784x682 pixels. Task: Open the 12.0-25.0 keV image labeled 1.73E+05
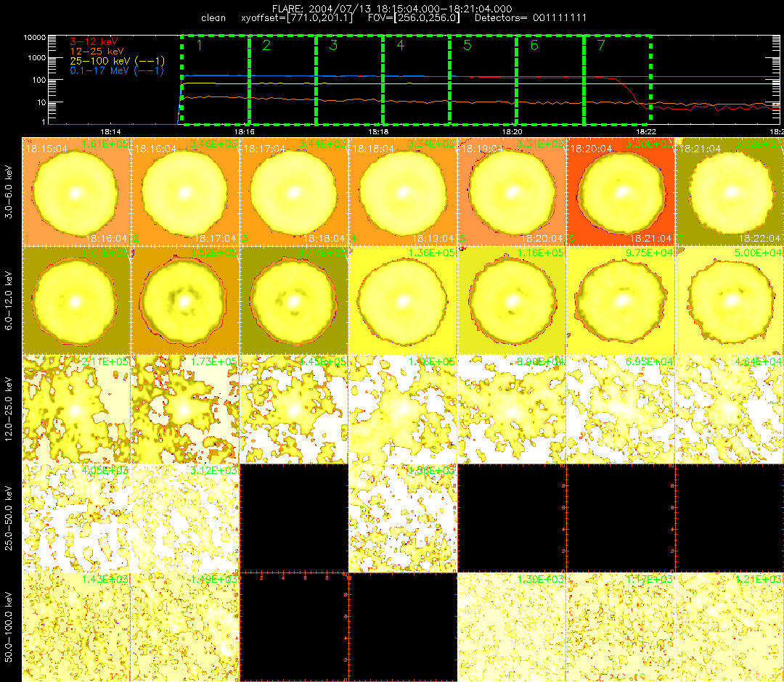pos(186,410)
